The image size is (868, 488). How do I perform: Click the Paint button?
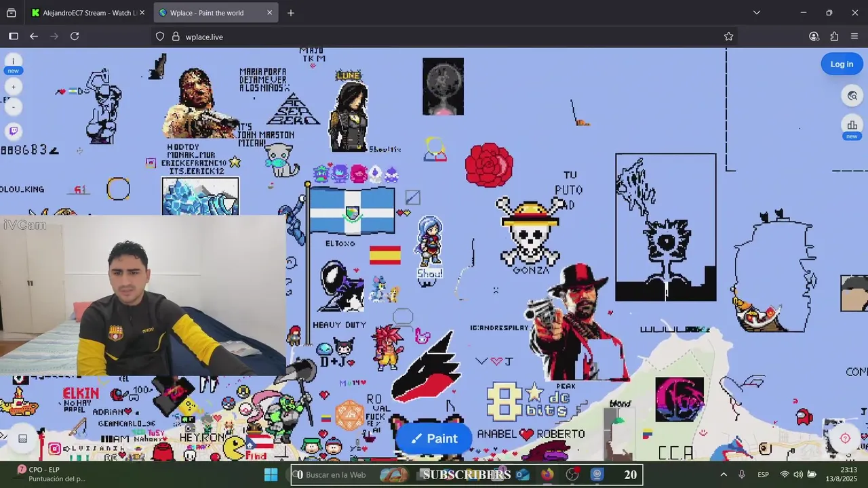pyautogui.click(x=435, y=439)
